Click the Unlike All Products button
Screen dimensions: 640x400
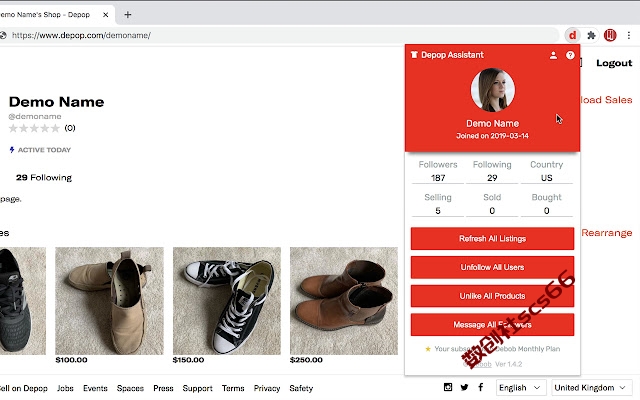tap(492, 296)
